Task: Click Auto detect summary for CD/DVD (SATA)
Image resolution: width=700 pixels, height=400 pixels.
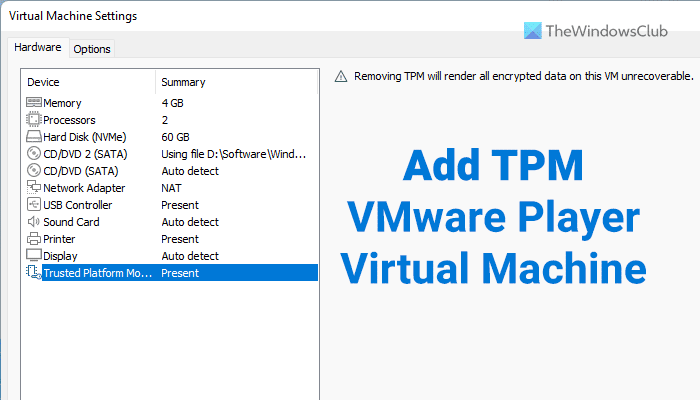Action: coord(190,171)
